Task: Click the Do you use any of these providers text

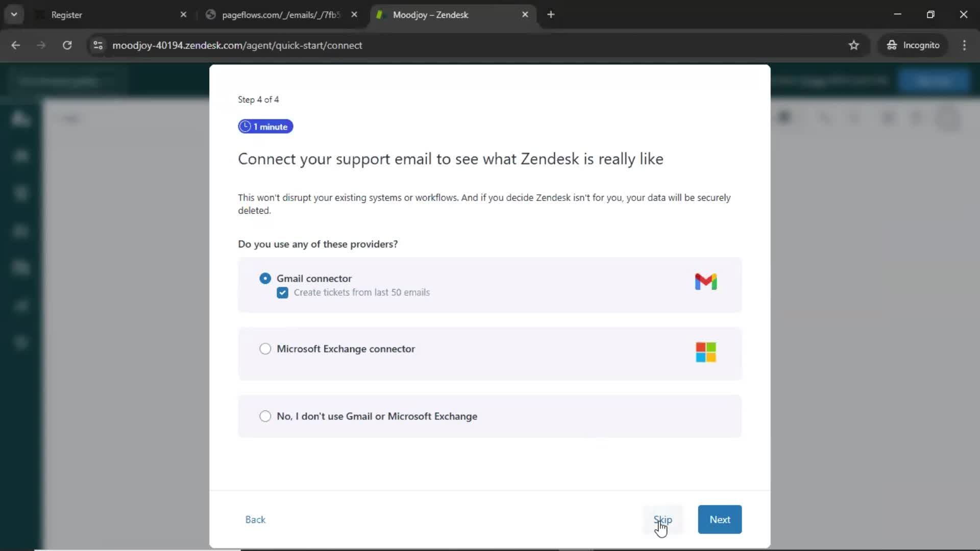Action: tap(318, 244)
